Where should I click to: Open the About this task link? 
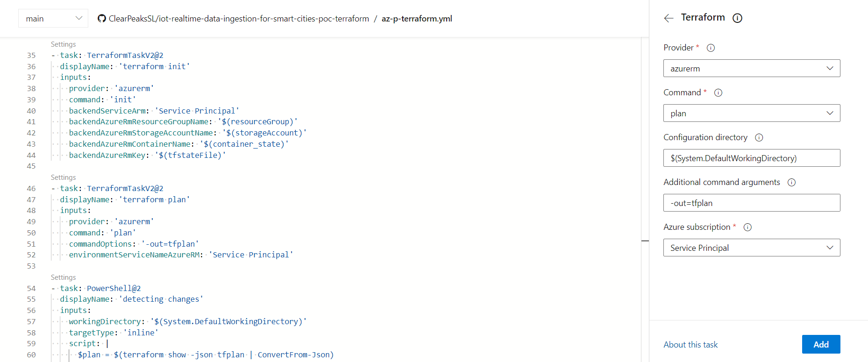click(x=690, y=345)
